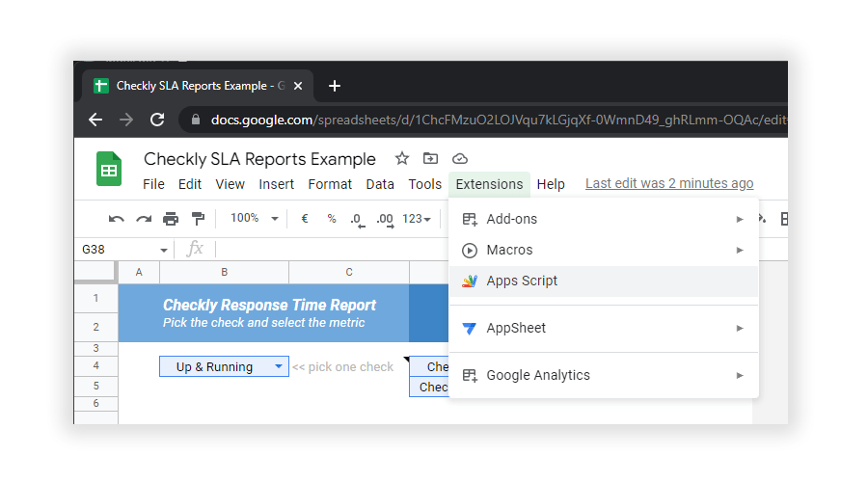Image resolution: width=868 pixels, height=482 pixels.
Task: Open the Up & Running check dropdown
Action: click(279, 366)
